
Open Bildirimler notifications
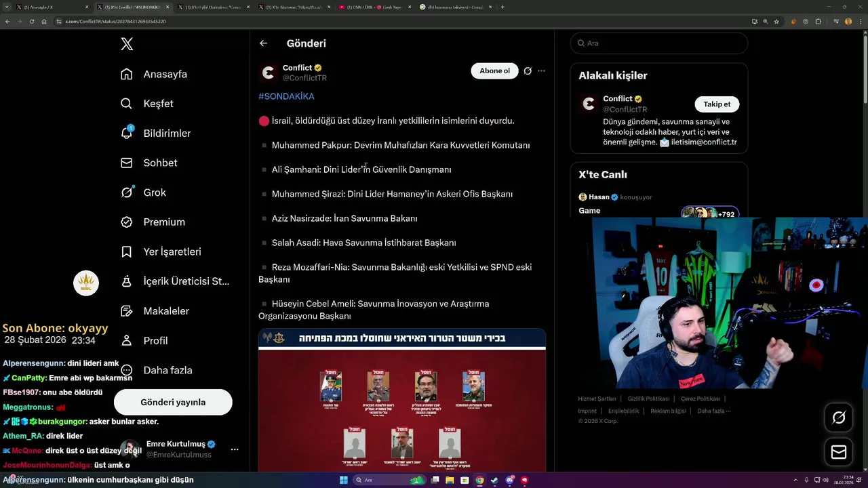click(155, 134)
